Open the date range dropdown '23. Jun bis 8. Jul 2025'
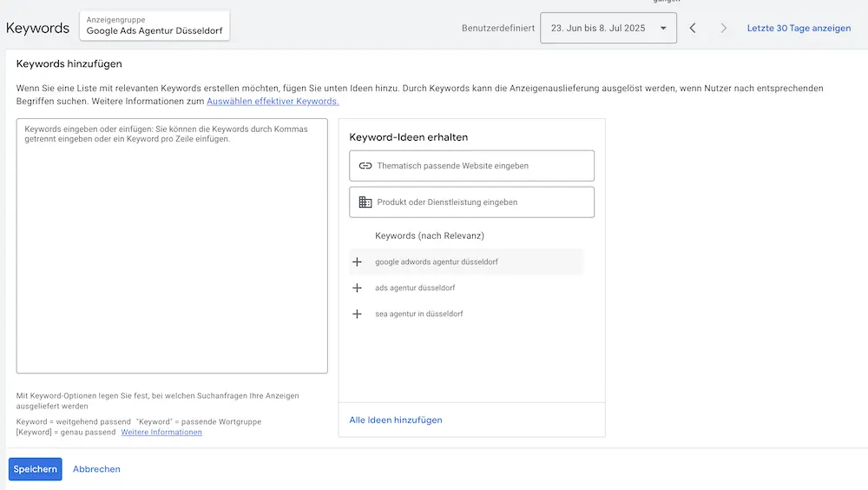 coord(608,28)
